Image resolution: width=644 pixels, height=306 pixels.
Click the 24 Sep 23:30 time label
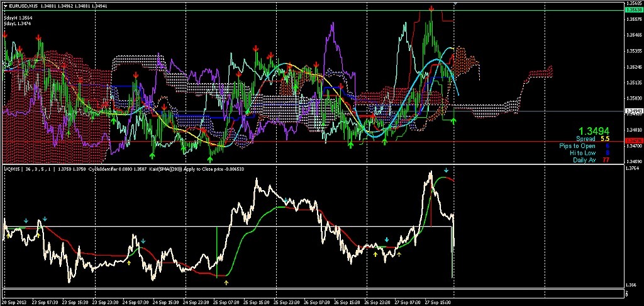pos(196,302)
